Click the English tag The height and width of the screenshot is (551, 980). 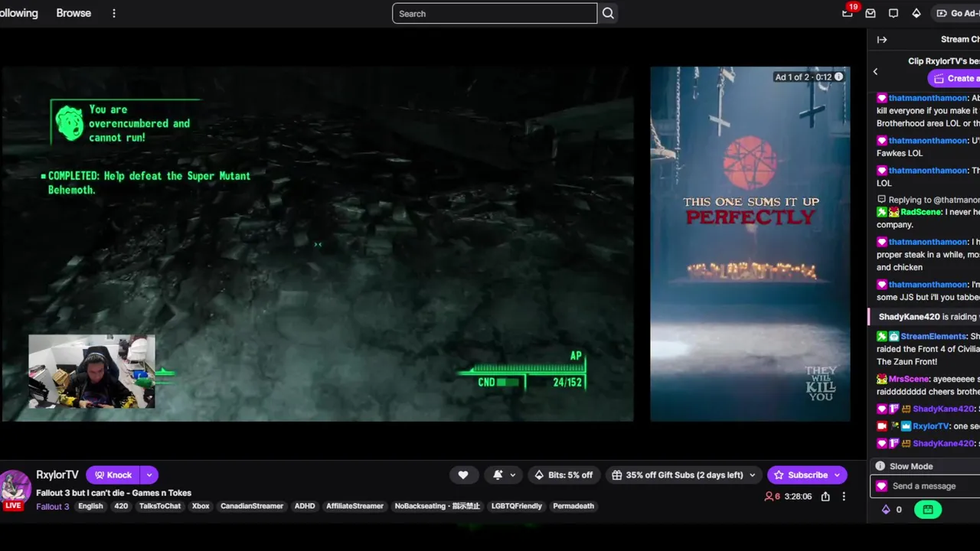[90, 506]
